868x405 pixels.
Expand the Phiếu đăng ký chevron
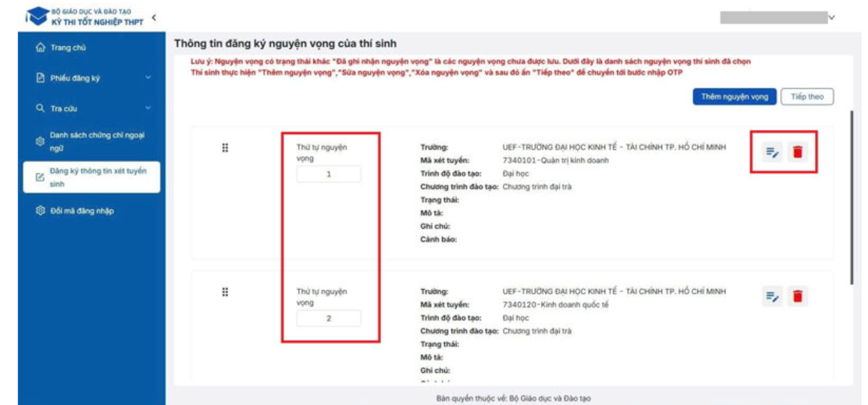[x=147, y=78]
